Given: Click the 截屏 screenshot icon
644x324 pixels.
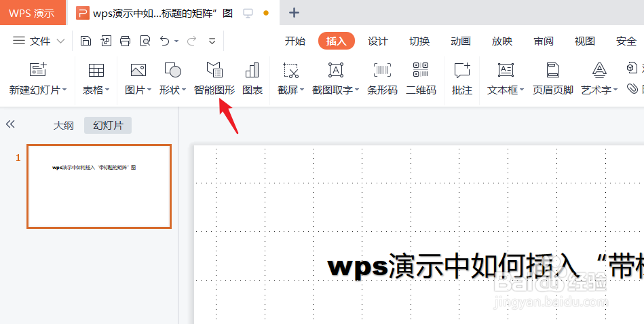Looking at the screenshot, I should tap(291, 71).
